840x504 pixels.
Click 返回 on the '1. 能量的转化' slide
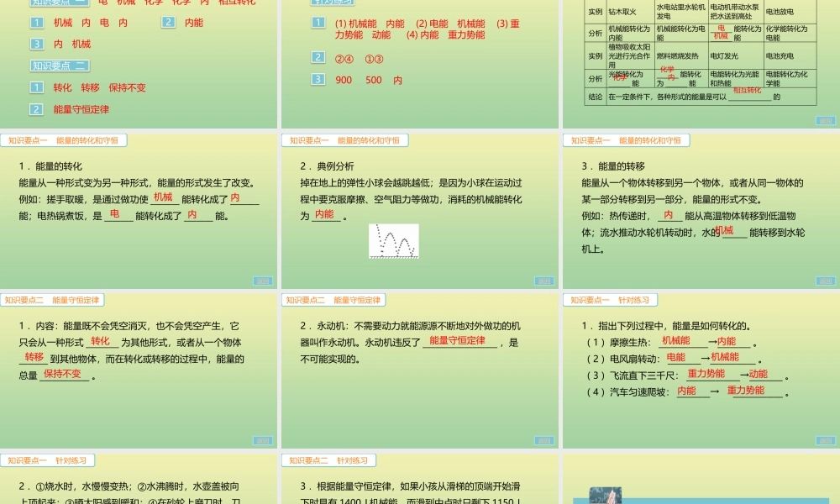point(262,281)
